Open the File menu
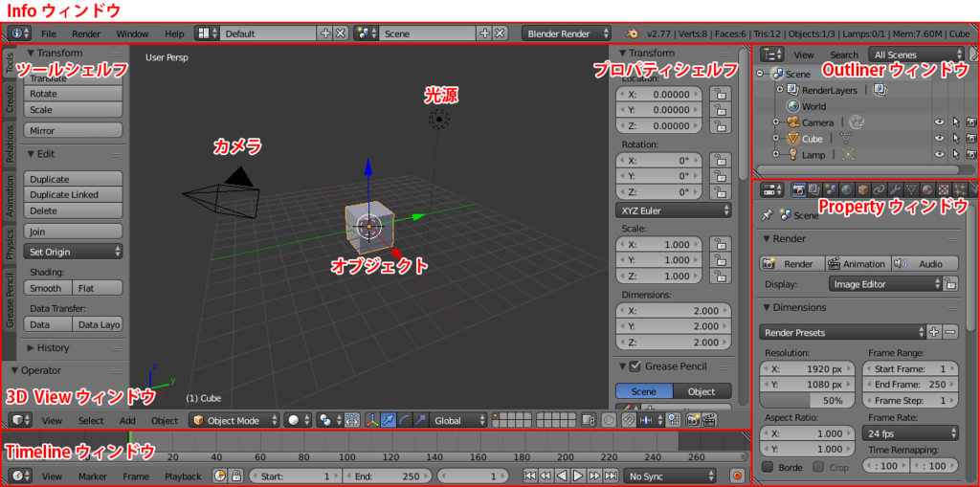 pos(48,33)
